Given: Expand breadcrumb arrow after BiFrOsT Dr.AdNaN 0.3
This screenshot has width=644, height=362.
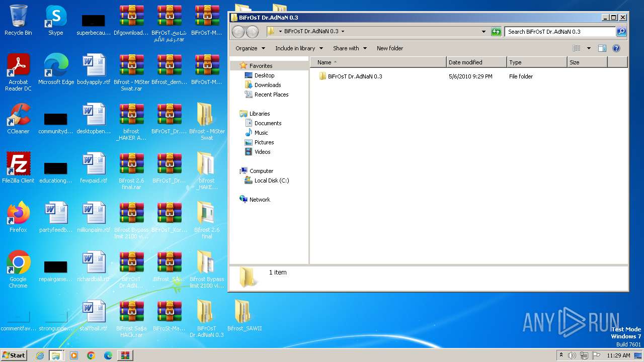Looking at the screenshot, I should click(343, 31).
